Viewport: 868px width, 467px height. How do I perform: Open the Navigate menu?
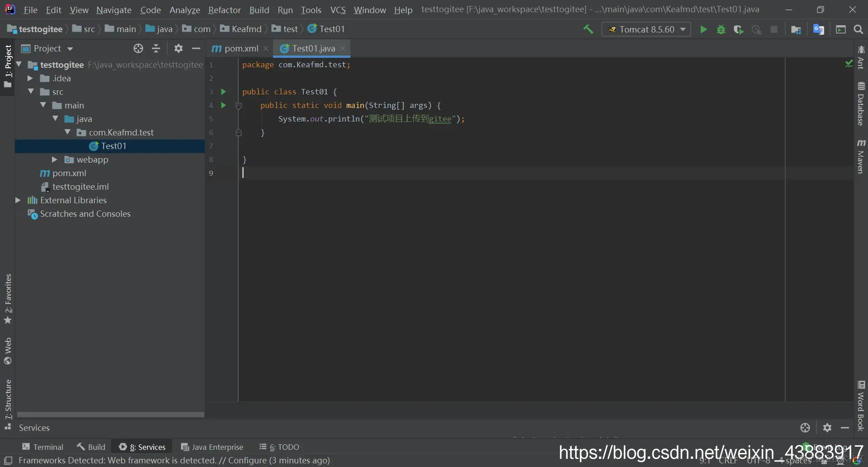coord(114,10)
